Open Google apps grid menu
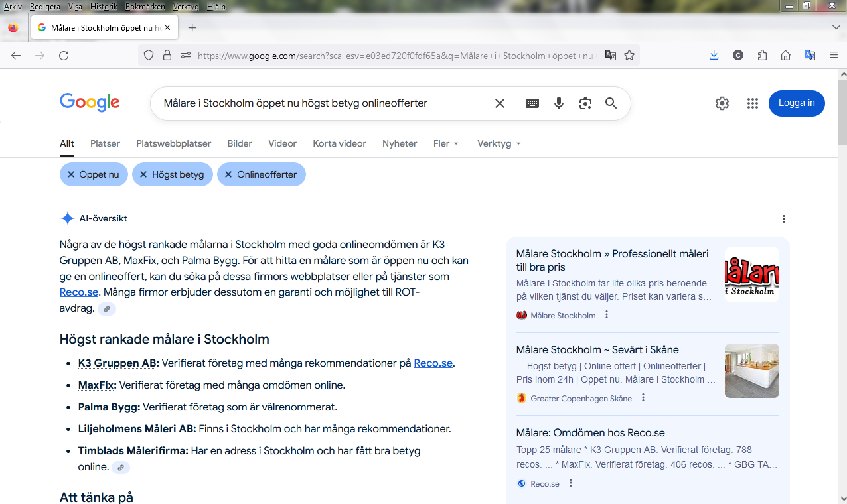The height and width of the screenshot is (504, 847). pyautogui.click(x=752, y=103)
